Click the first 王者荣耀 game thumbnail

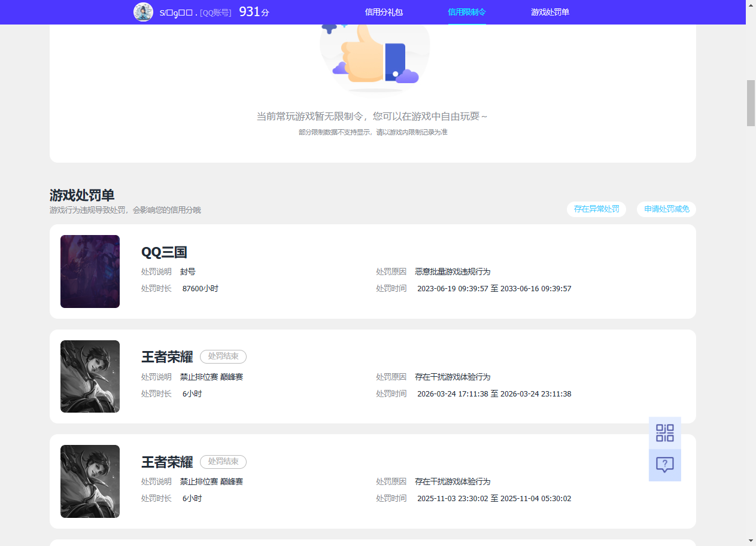pyautogui.click(x=90, y=376)
